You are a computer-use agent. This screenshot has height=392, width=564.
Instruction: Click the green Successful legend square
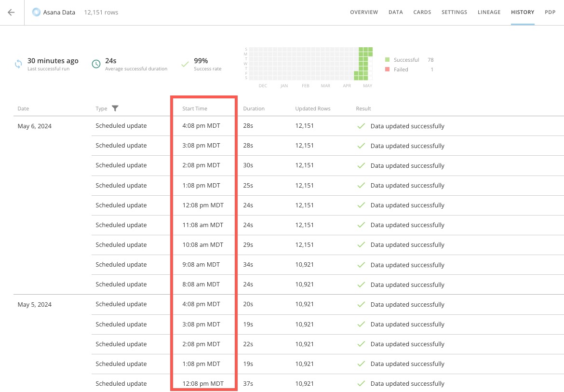point(387,60)
